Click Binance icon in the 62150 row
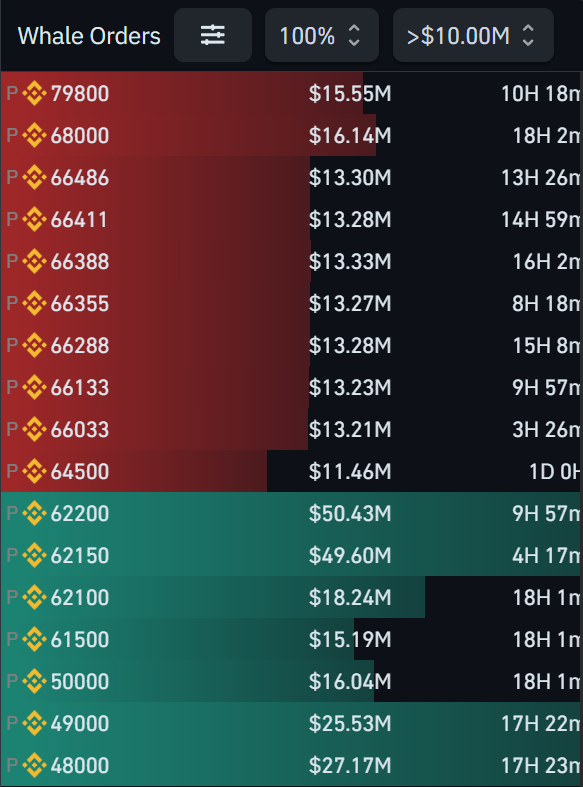The height and width of the screenshot is (787, 583). [x=35, y=555]
